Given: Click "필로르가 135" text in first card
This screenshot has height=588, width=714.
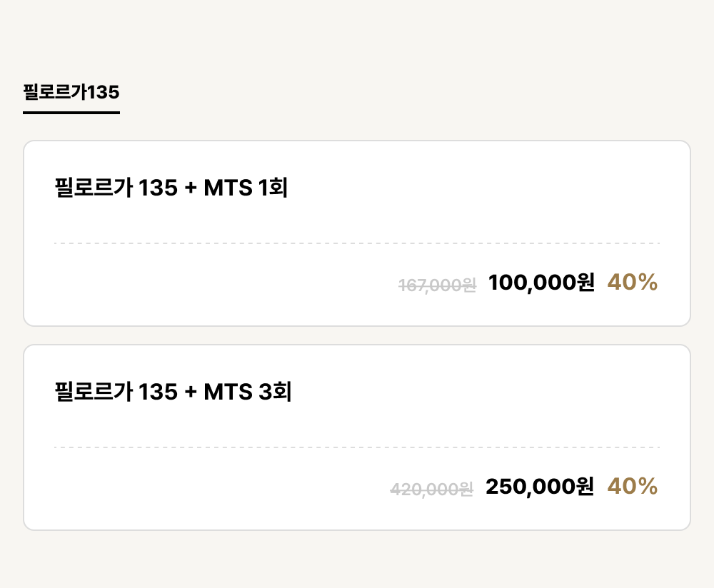Looking at the screenshot, I should 116,188.
